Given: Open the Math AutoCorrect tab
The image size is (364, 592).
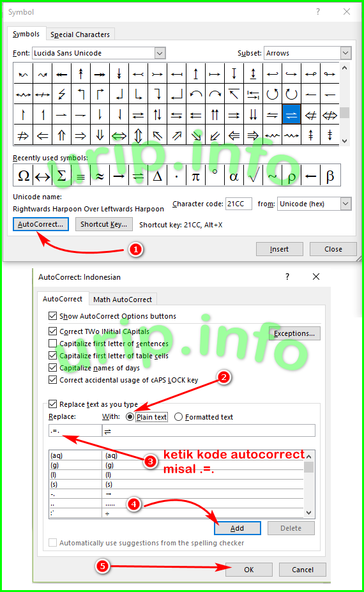Looking at the screenshot, I should [123, 300].
